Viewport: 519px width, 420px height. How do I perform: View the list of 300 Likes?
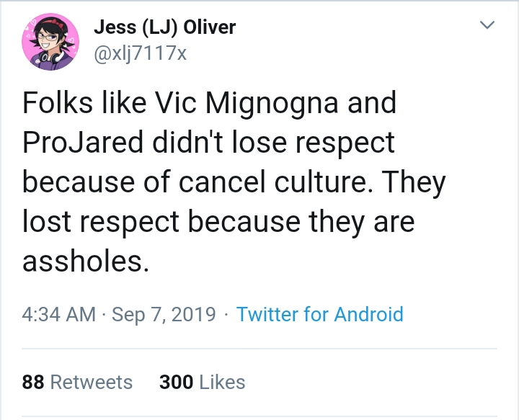coord(203,382)
